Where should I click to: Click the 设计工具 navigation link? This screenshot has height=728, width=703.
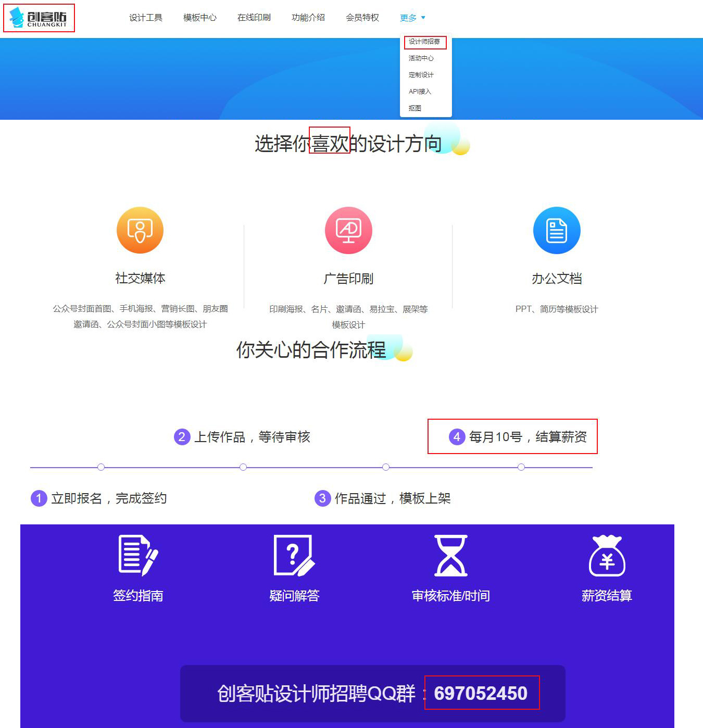(146, 17)
